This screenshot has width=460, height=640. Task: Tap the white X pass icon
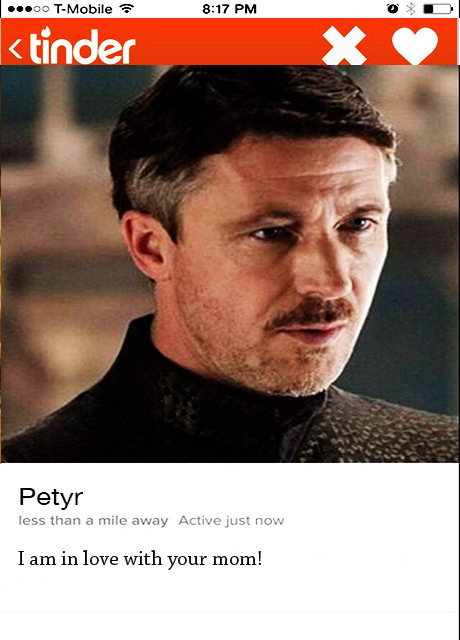tap(344, 46)
